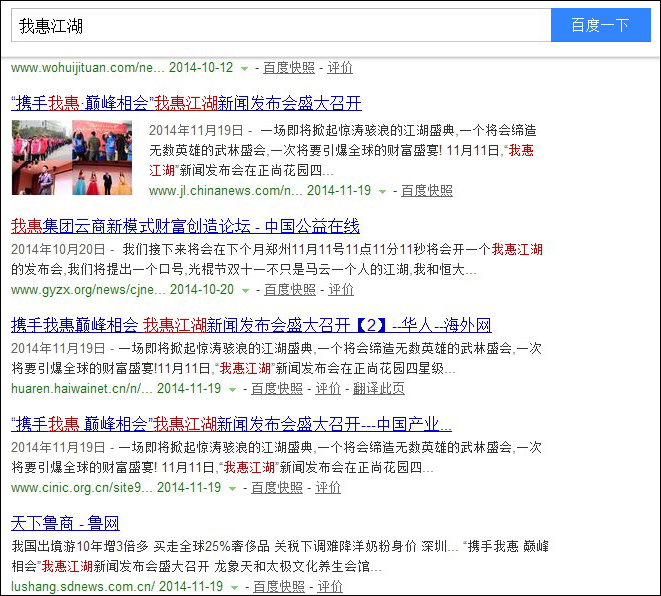Visit www.jl.chinanews.com result URL
This screenshot has width=661, height=596.
click(226, 191)
